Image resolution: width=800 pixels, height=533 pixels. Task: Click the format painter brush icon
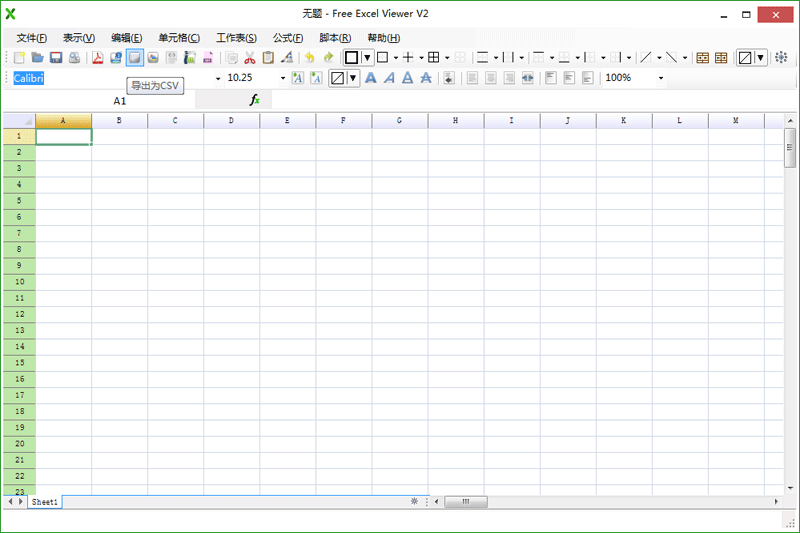[287, 58]
